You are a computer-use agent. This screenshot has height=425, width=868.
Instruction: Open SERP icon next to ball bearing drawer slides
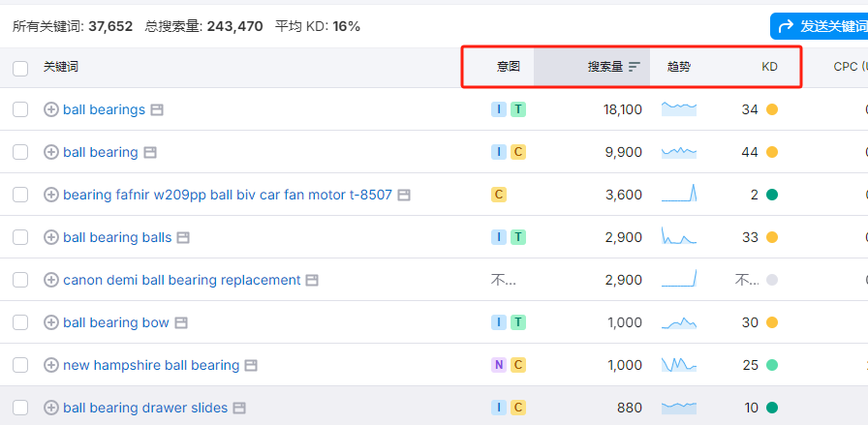(x=239, y=408)
